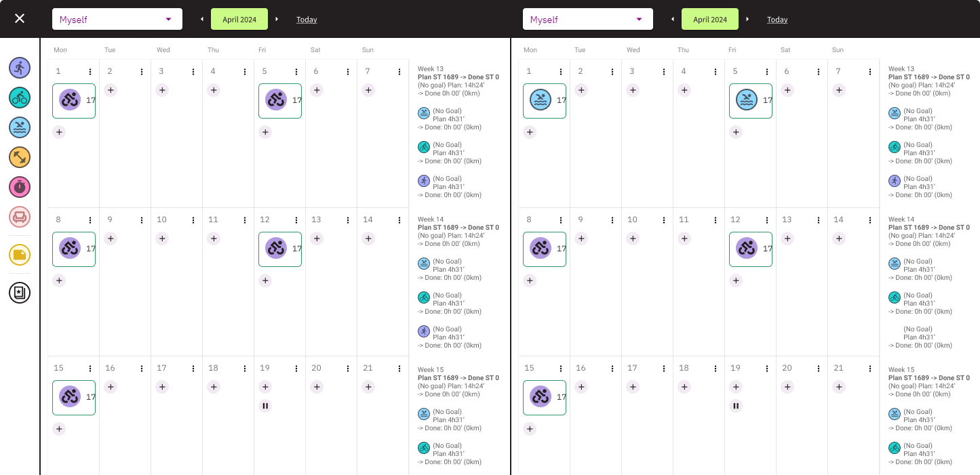
Task: Jump to Today in the right calendar
Action: pyautogui.click(x=777, y=20)
